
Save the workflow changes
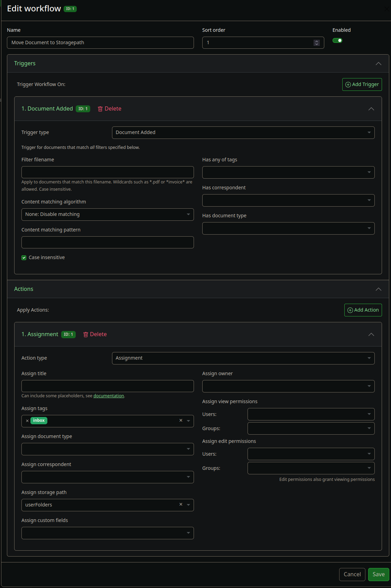378,574
